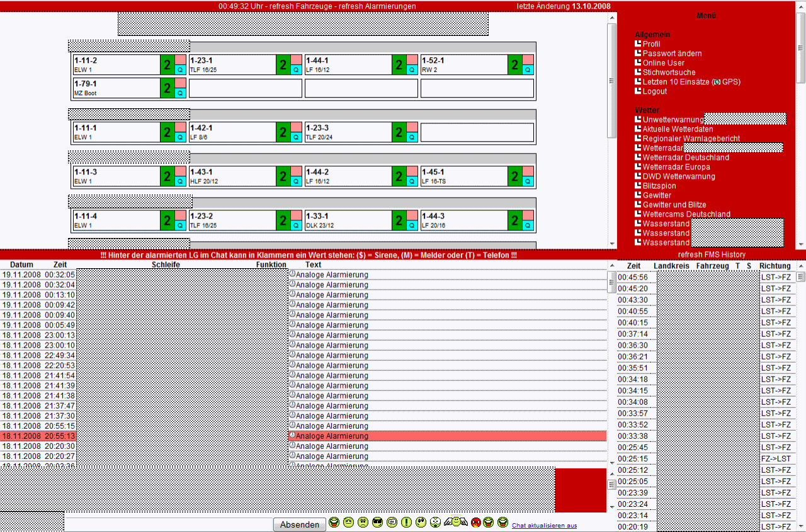Screen dimensions: 806x532
Task: Select the 19.11.2008 00:13:10 alarm row
Action: [303, 295]
